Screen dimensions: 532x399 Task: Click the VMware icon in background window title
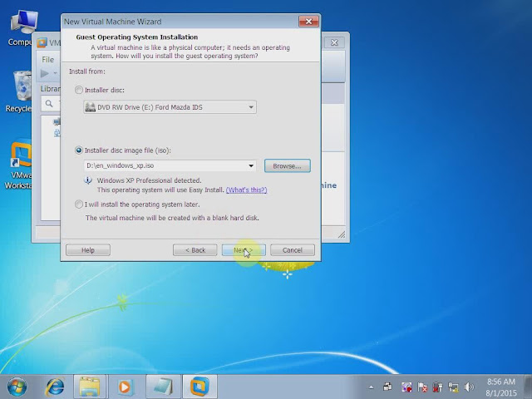[x=42, y=42]
